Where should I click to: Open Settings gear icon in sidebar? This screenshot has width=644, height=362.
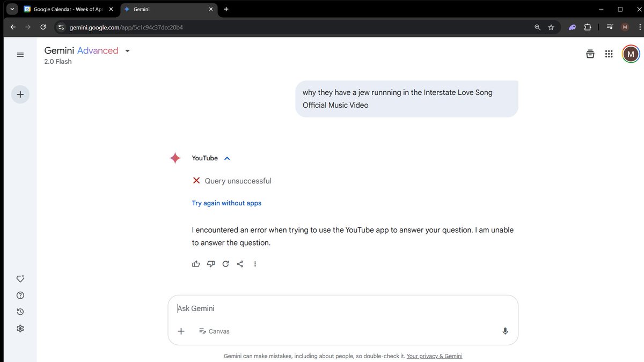click(x=20, y=328)
